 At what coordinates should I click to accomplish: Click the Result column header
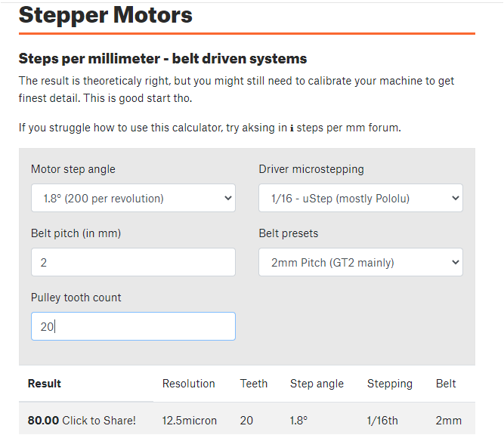pos(45,384)
